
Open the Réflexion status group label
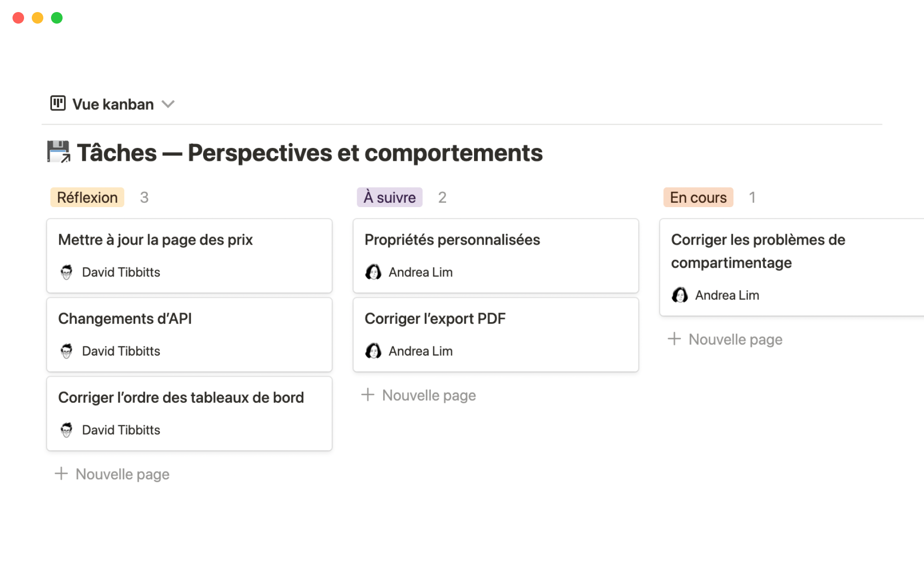(x=87, y=197)
